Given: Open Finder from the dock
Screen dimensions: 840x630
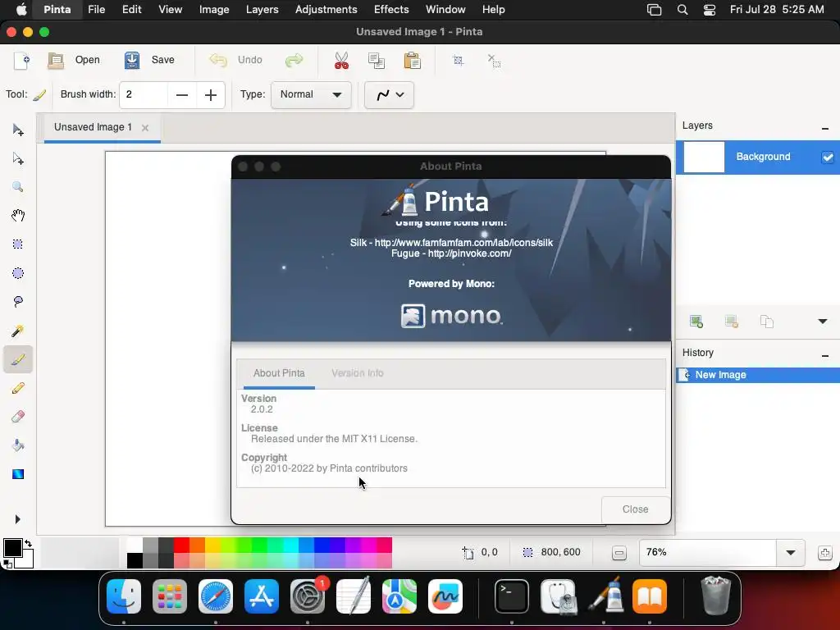Looking at the screenshot, I should coord(124,596).
